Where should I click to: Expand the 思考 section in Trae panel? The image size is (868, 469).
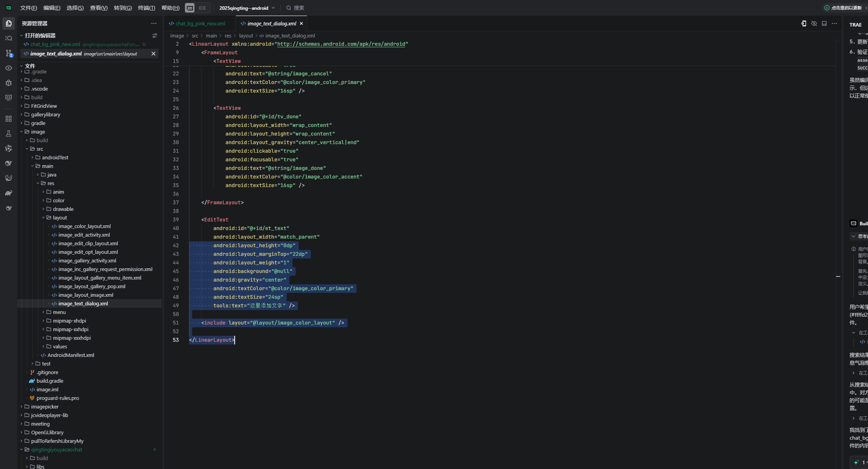pyautogui.click(x=859, y=236)
